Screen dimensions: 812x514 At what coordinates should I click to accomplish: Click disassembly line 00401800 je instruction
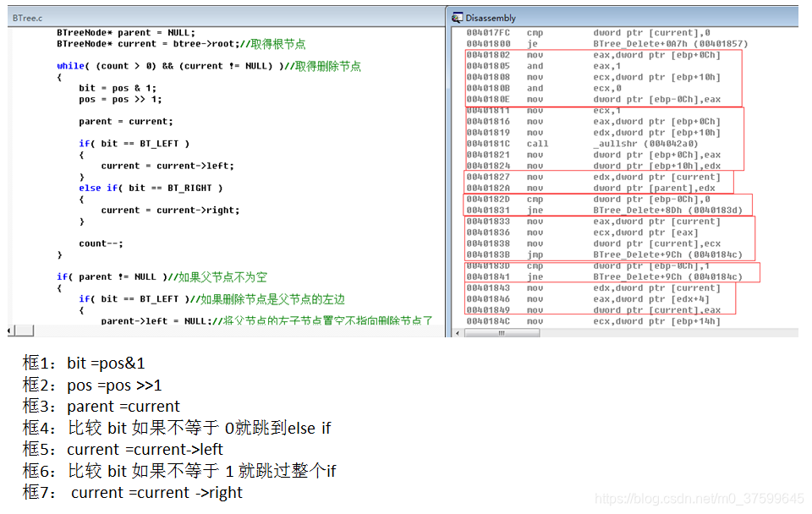[607, 44]
